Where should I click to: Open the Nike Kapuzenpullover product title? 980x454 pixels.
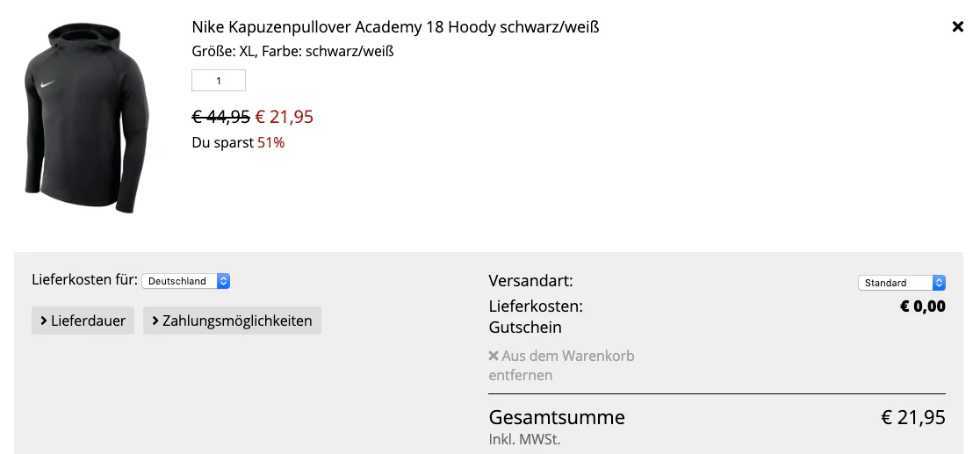(x=395, y=27)
